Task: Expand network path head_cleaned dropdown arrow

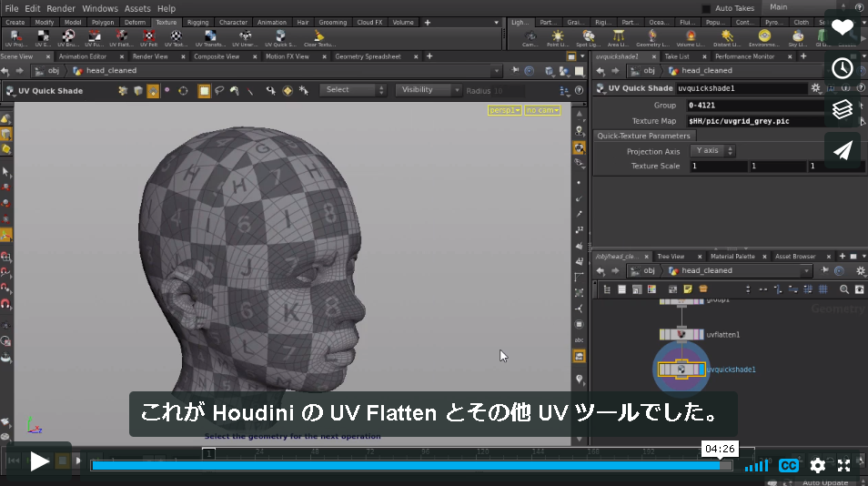Action: [806, 270]
